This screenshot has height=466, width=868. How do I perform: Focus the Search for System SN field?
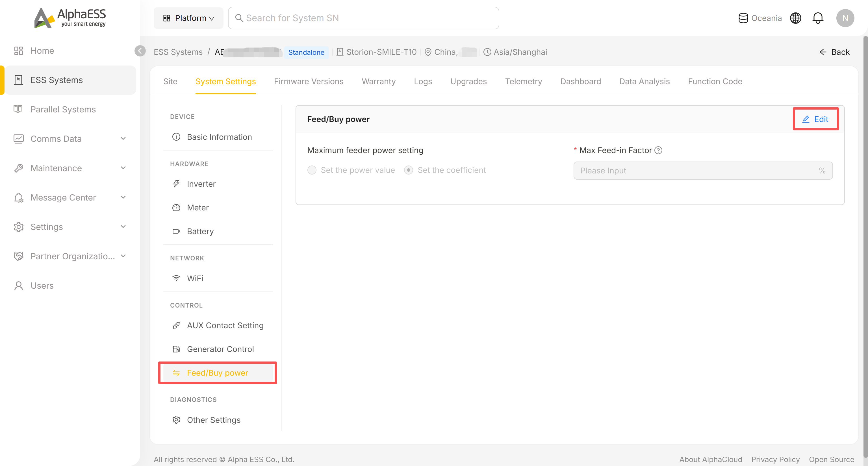pyautogui.click(x=363, y=18)
